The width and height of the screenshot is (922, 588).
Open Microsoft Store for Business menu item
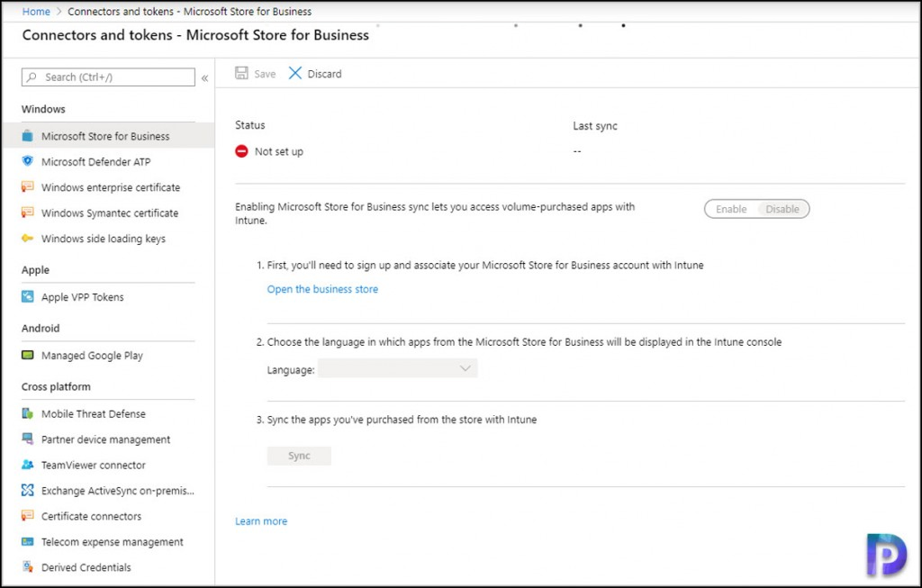click(x=108, y=136)
